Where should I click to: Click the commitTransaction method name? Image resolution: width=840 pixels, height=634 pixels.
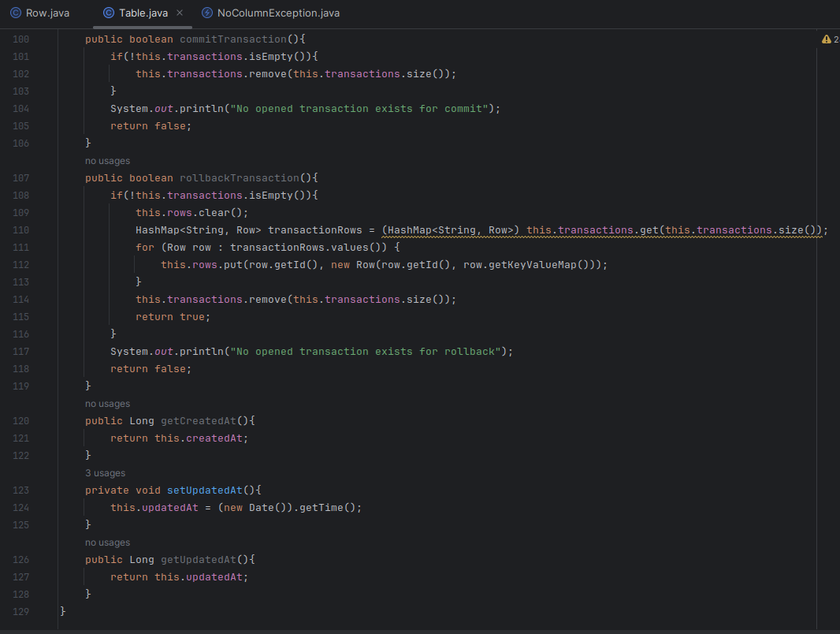point(233,39)
